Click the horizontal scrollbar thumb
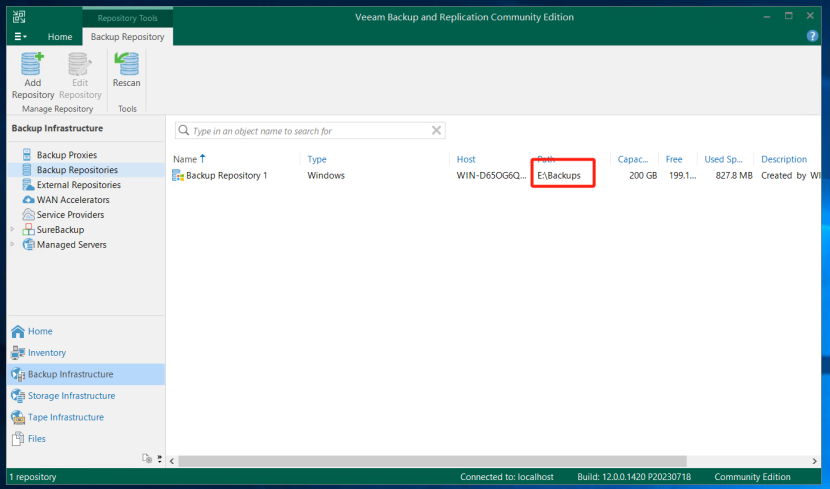This screenshot has height=489, width=830. 432,461
